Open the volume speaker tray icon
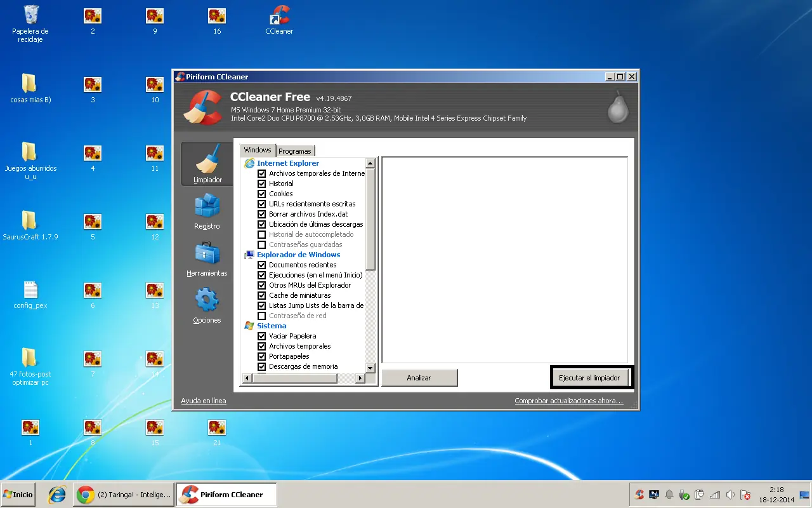The height and width of the screenshot is (508, 812). tap(730, 495)
